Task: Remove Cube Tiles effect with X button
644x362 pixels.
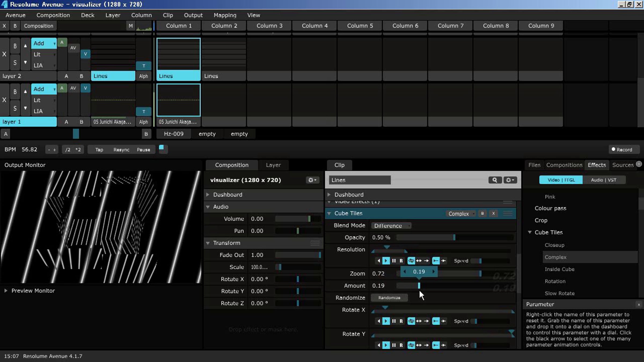Action: [493, 213]
